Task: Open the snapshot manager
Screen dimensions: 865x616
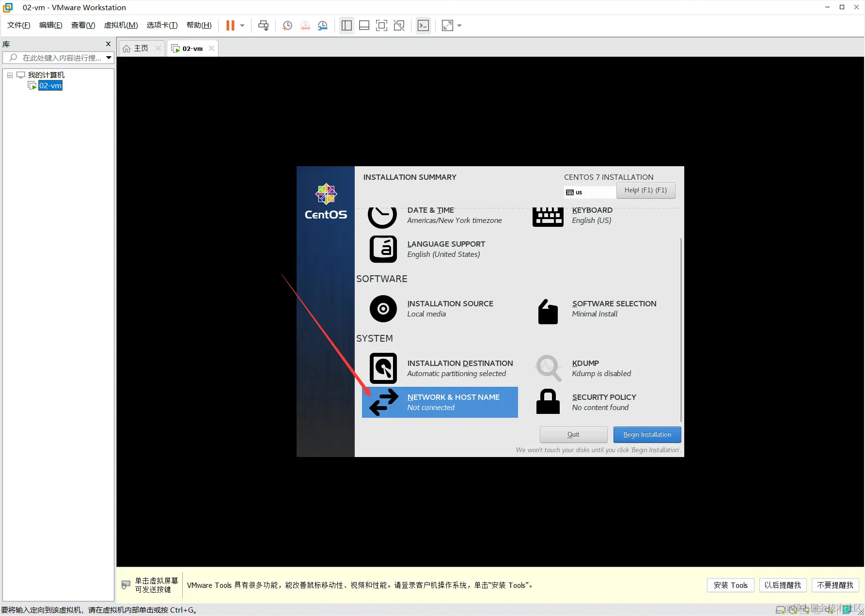Action: [x=323, y=26]
